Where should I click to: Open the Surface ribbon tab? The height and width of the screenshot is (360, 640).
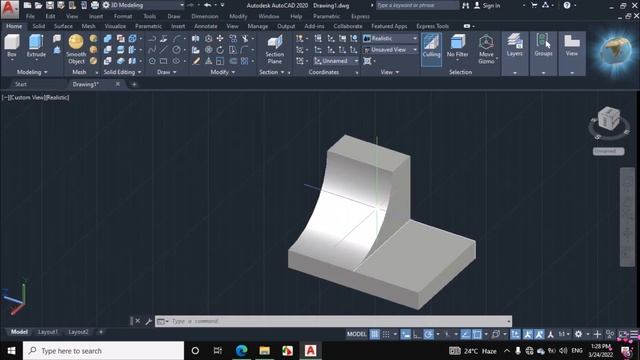pyautogui.click(x=63, y=26)
